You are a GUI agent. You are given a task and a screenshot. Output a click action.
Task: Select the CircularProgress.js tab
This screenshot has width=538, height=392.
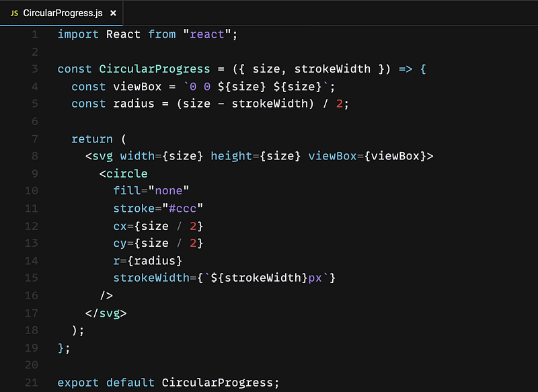61,13
